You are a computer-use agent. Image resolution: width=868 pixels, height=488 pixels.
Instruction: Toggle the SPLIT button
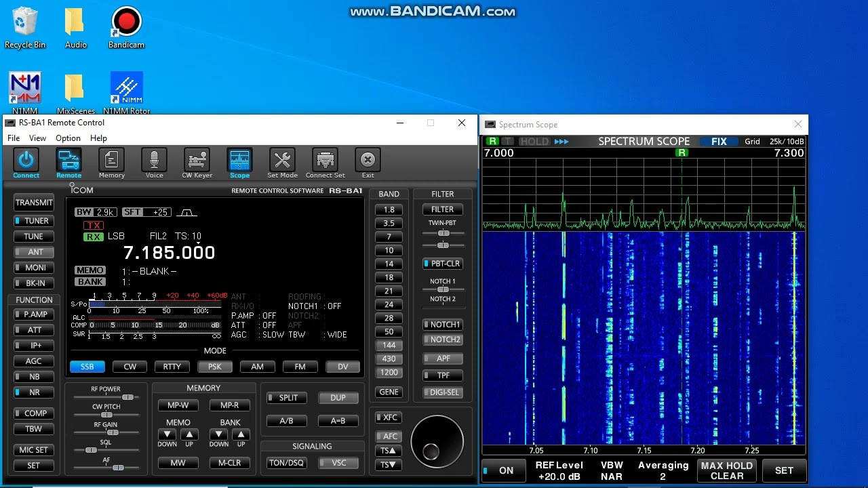pos(287,398)
